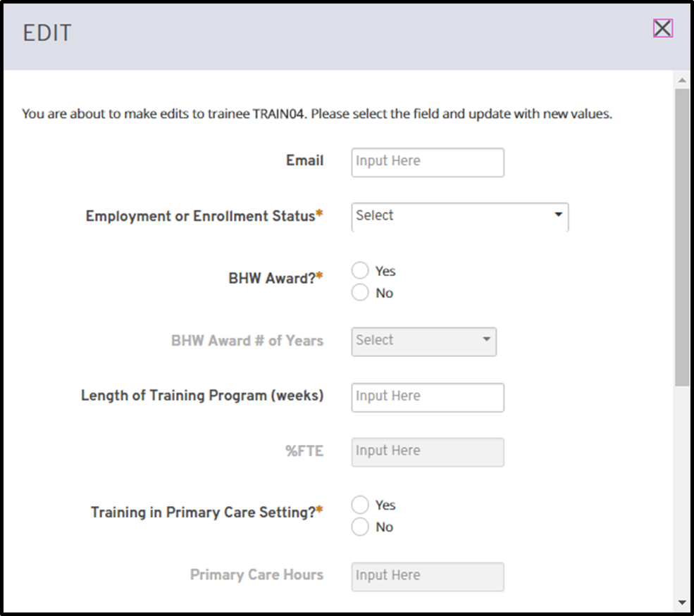Open the Employment or Enrollment Status dropdown
Screen dimensions: 694x616
(459, 216)
